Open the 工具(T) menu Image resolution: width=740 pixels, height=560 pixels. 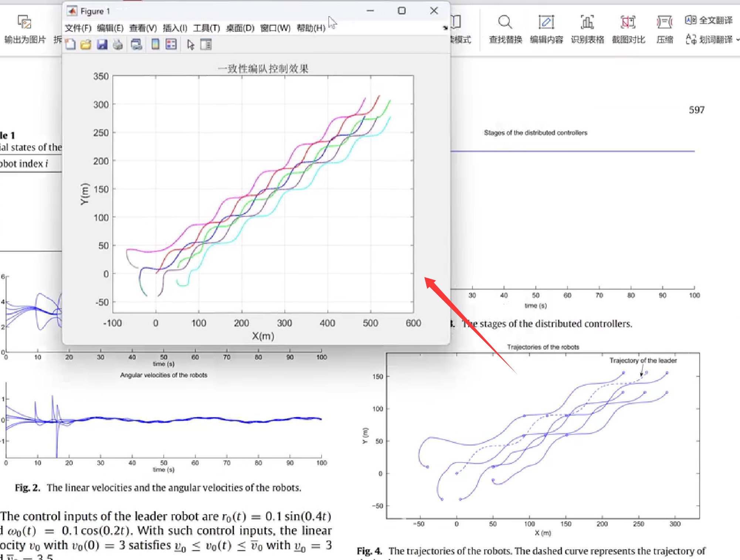(x=206, y=28)
